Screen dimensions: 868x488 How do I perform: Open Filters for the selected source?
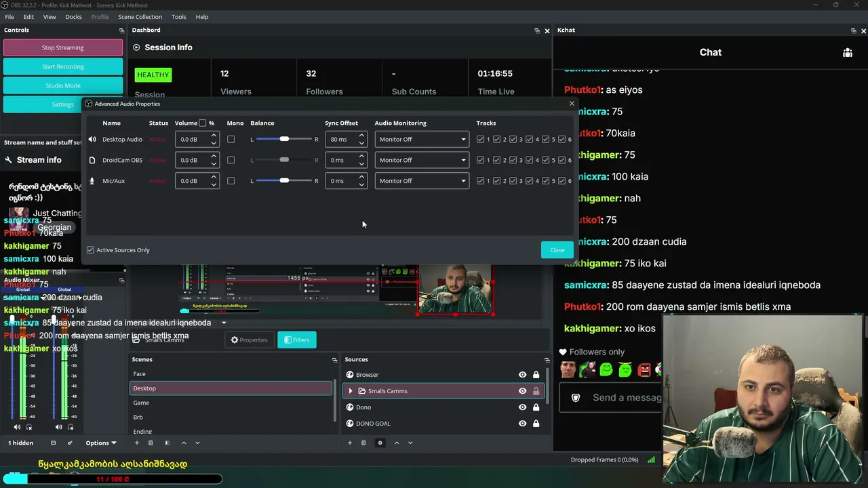297,340
